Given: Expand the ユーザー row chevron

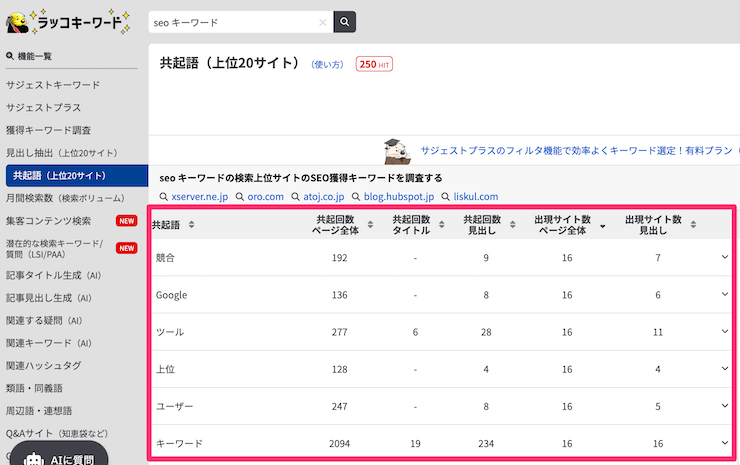Looking at the screenshot, I should 724,406.
